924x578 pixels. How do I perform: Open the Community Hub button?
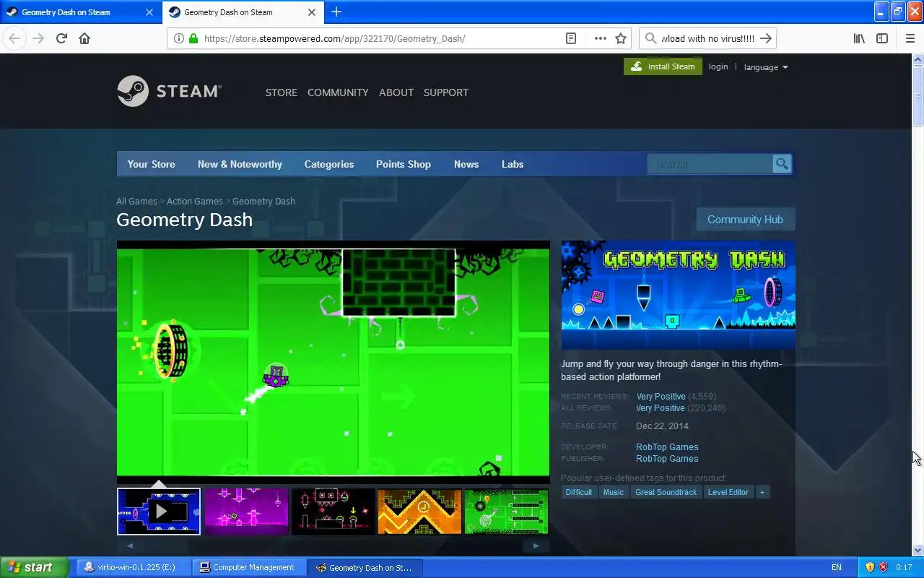pyautogui.click(x=745, y=220)
